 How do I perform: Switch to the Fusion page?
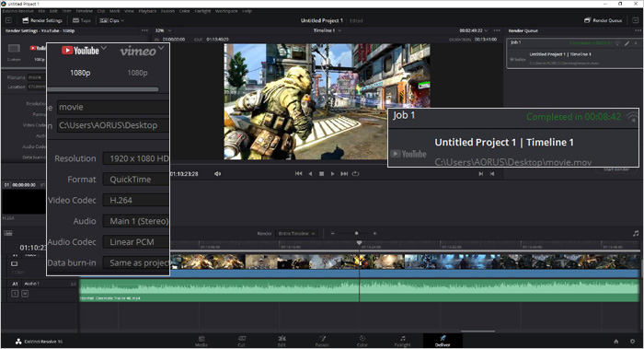point(322,342)
